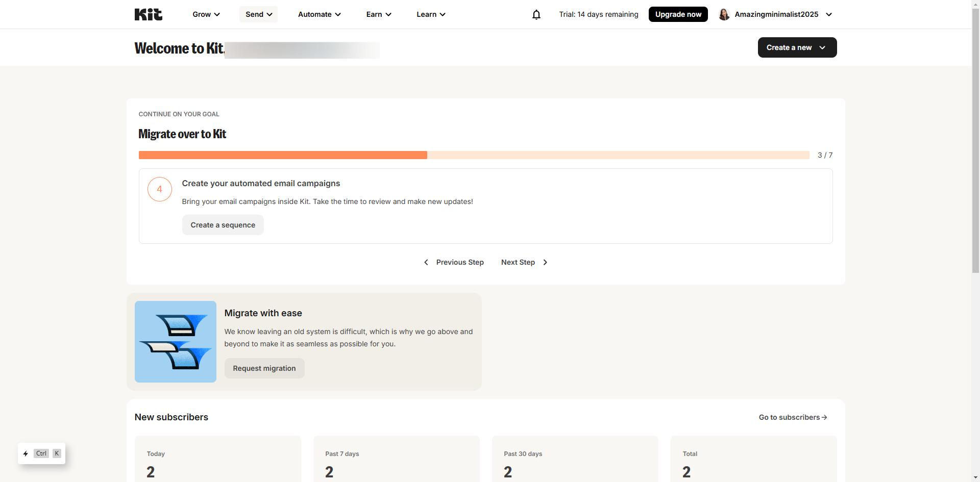Open the Automate menu
This screenshot has height=482, width=980.
[320, 14]
